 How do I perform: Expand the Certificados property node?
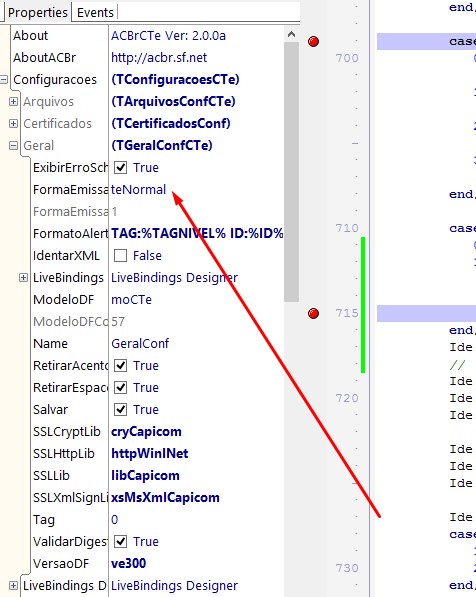[13, 124]
